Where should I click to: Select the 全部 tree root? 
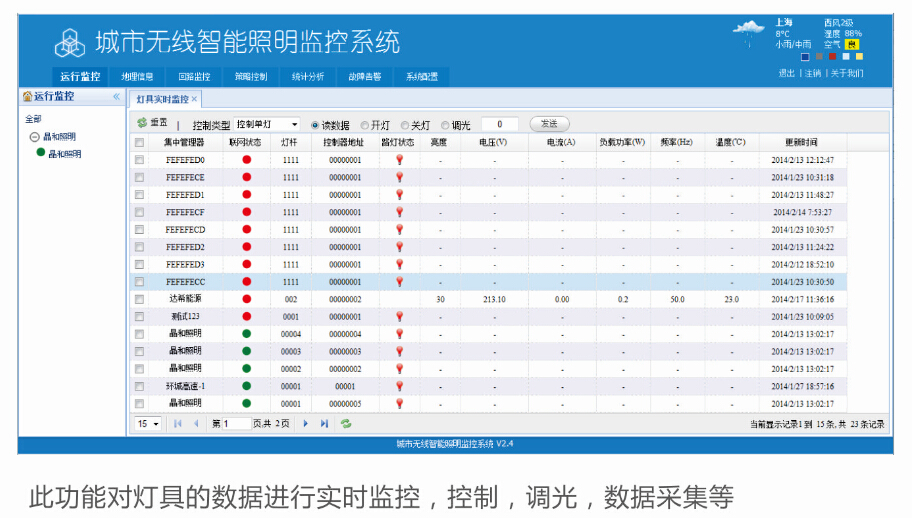pos(33,119)
